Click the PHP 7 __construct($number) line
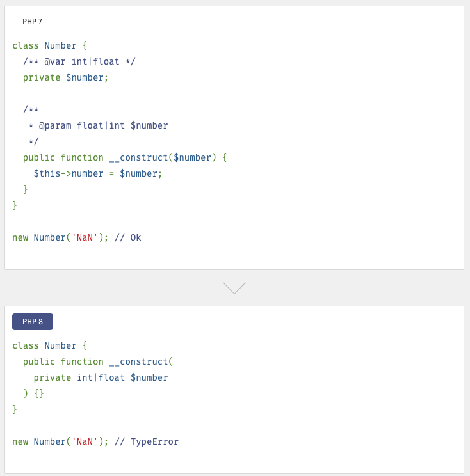The width and height of the screenshot is (470, 476). tap(125, 158)
